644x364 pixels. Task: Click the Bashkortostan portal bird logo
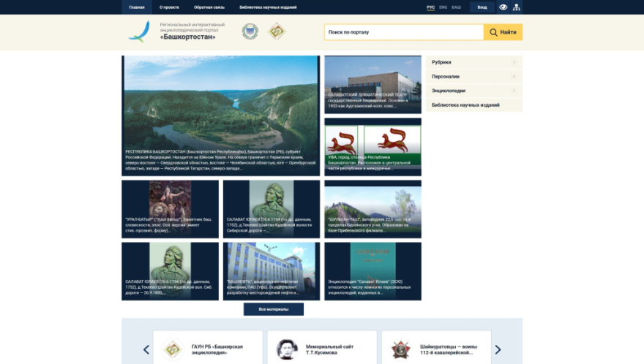pos(139,31)
